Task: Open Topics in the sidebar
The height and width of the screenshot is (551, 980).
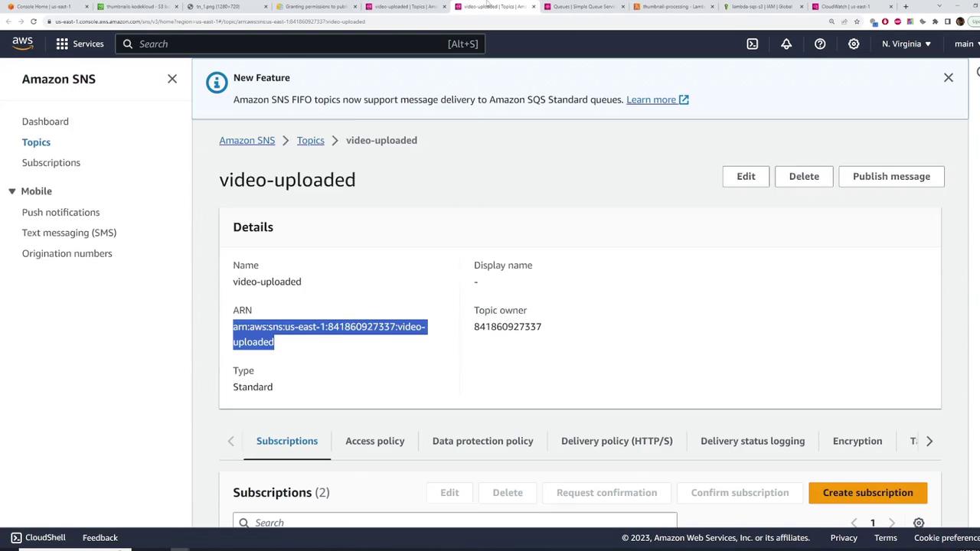Action: 36,142
